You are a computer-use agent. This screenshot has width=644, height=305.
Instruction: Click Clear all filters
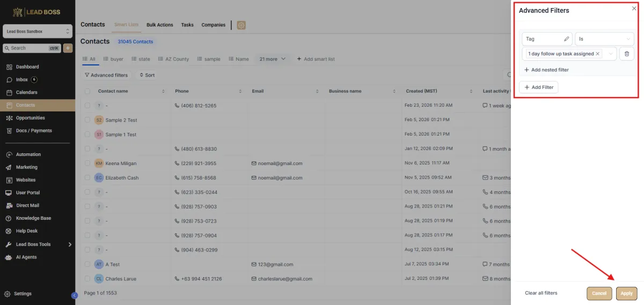[541, 293]
